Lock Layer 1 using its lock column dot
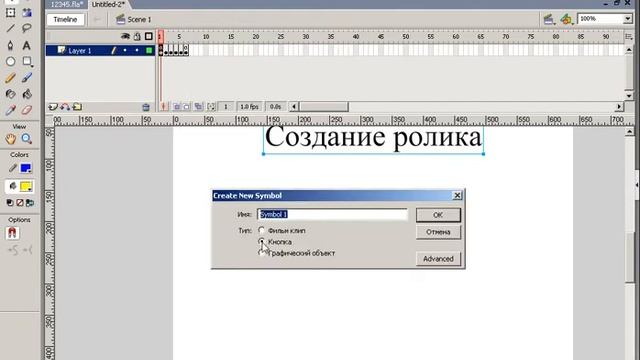The height and width of the screenshot is (360, 640). coord(137,51)
